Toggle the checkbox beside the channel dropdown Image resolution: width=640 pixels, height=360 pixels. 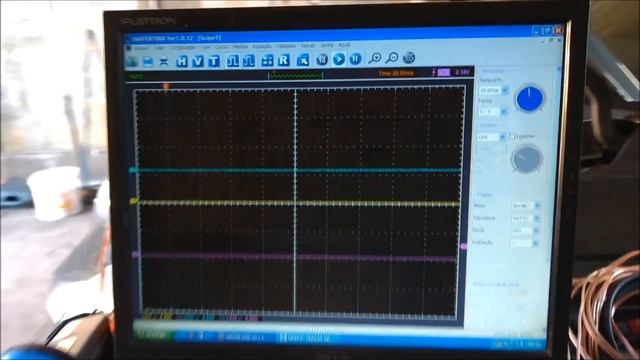click(x=512, y=136)
